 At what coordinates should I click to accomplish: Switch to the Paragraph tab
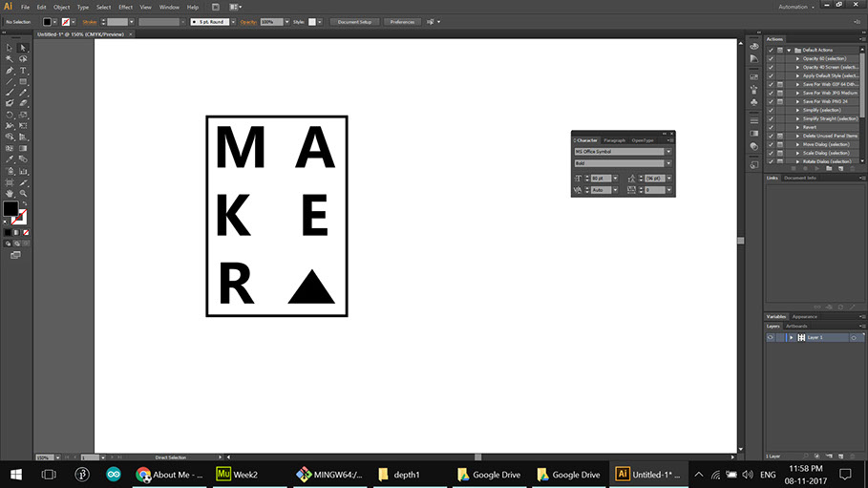614,140
